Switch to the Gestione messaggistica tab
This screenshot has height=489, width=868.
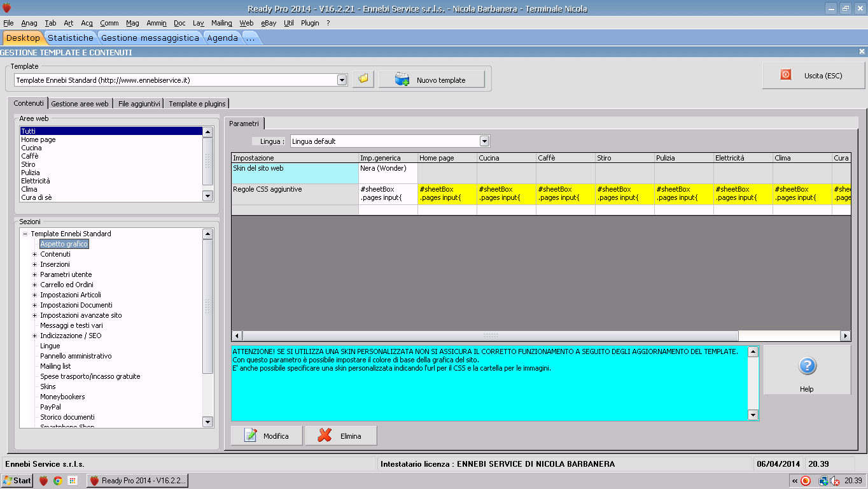point(150,38)
